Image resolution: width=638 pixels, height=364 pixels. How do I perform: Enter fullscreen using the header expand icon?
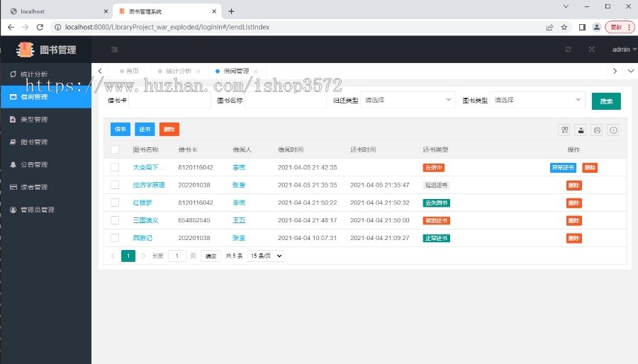point(592,50)
